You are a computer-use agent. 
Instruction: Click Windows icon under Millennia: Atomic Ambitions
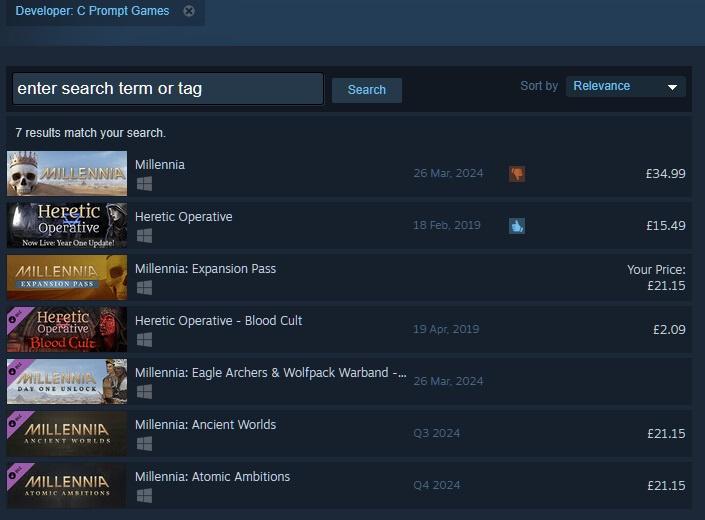coord(144,496)
